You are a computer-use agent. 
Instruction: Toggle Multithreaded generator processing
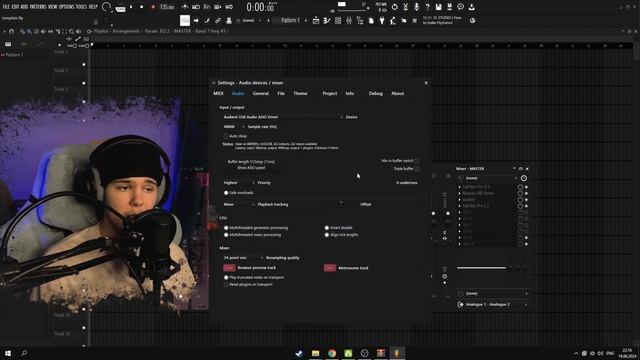[226, 228]
